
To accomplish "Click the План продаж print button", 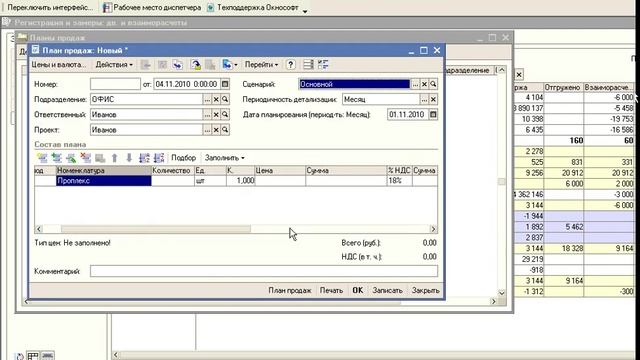I will point(290,290).
